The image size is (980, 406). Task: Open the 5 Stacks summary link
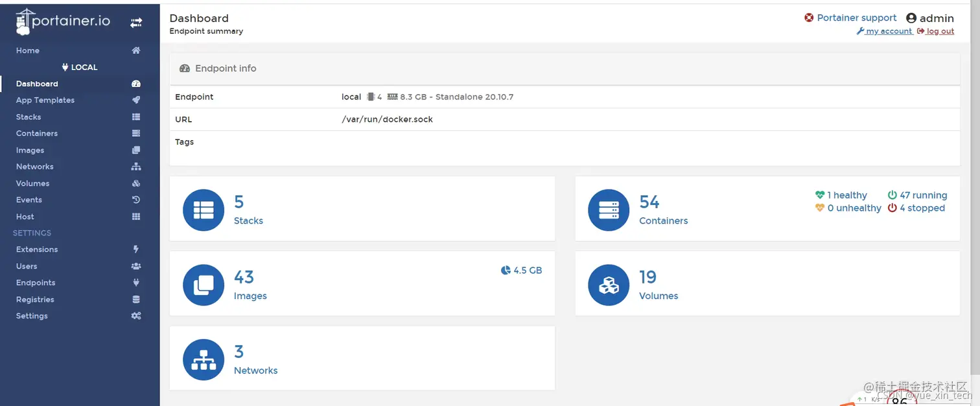pyautogui.click(x=362, y=209)
